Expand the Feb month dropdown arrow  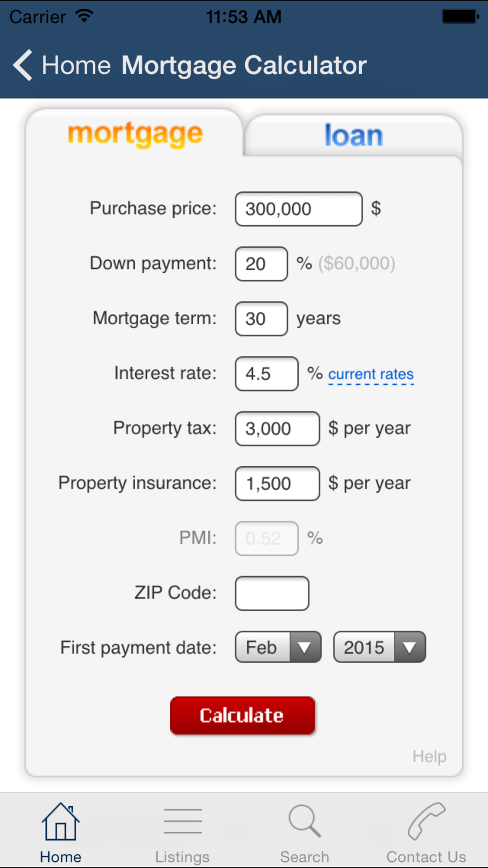tap(305, 647)
